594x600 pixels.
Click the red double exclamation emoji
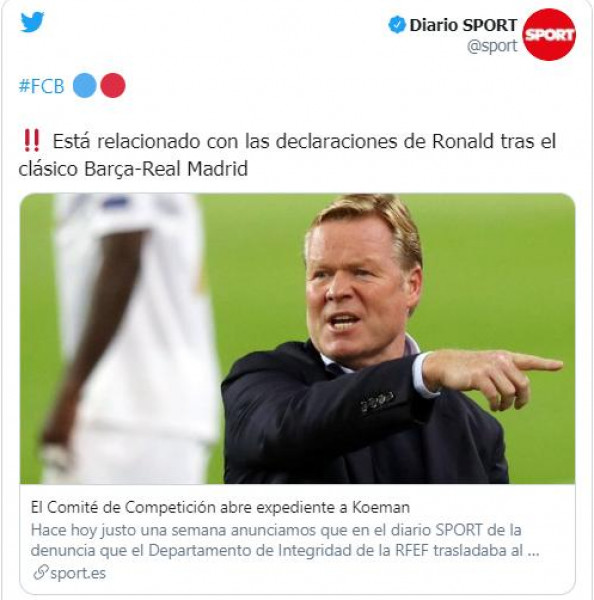31,140
